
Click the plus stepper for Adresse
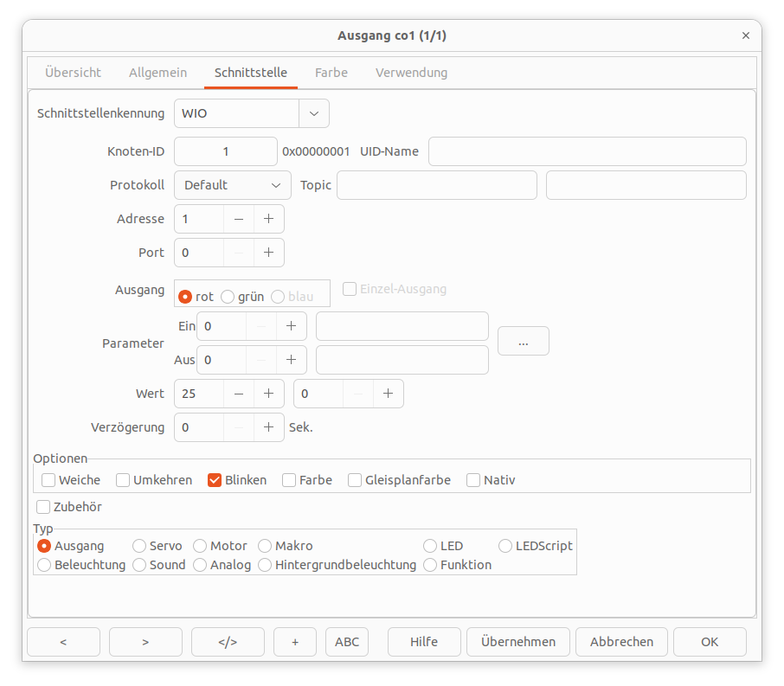pos(269,219)
